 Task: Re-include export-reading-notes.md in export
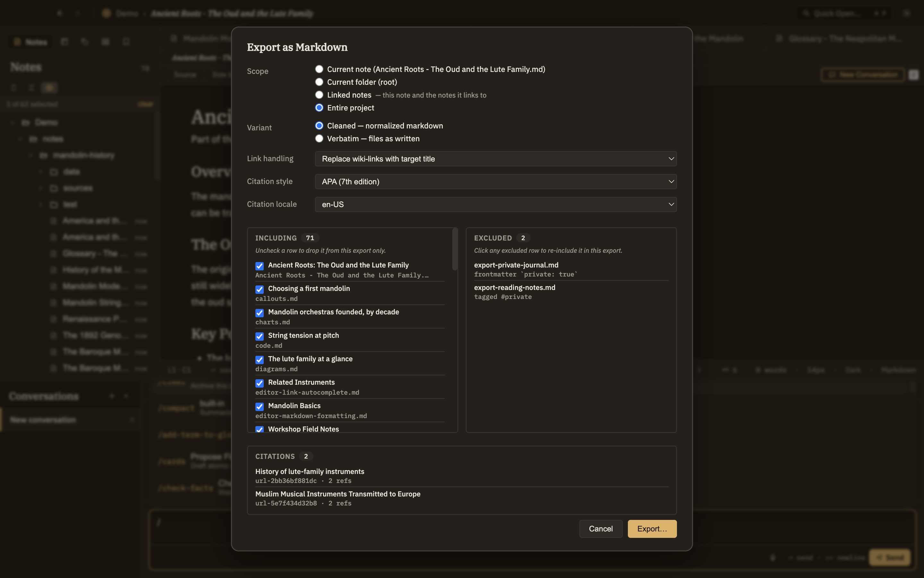pos(571,292)
